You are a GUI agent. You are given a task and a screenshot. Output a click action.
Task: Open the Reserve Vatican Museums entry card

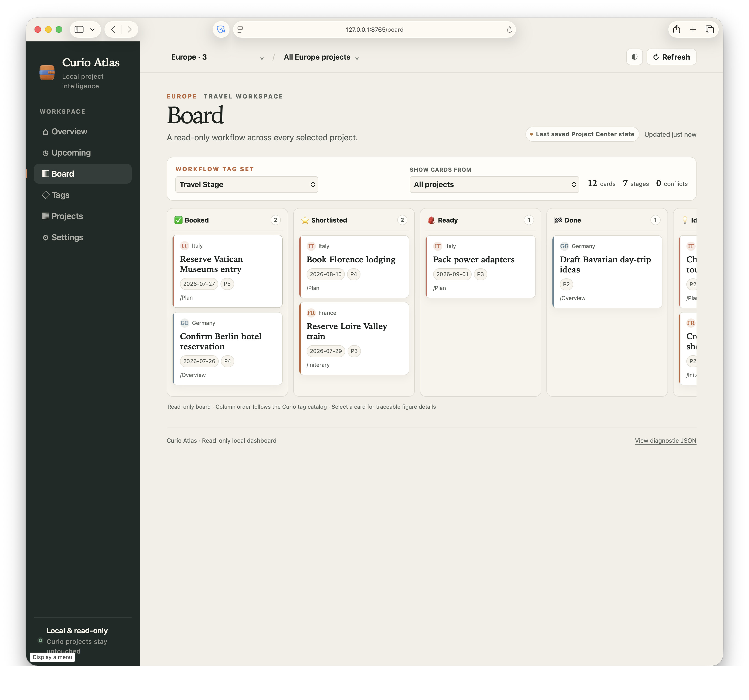point(228,271)
